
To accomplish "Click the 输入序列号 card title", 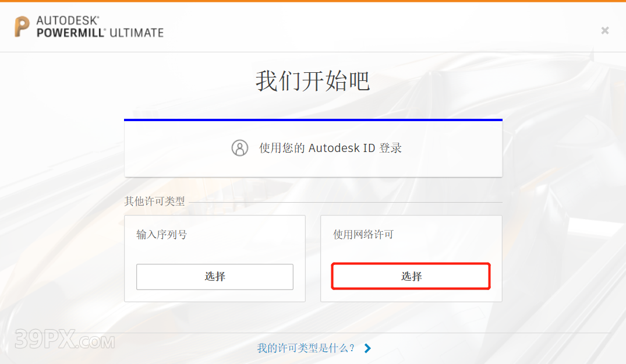I will point(162,234).
